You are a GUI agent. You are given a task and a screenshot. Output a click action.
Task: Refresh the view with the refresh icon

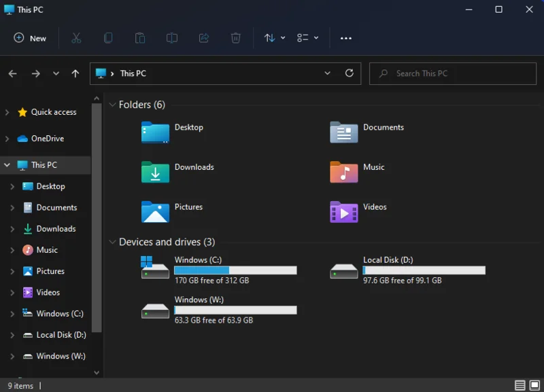(x=350, y=73)
